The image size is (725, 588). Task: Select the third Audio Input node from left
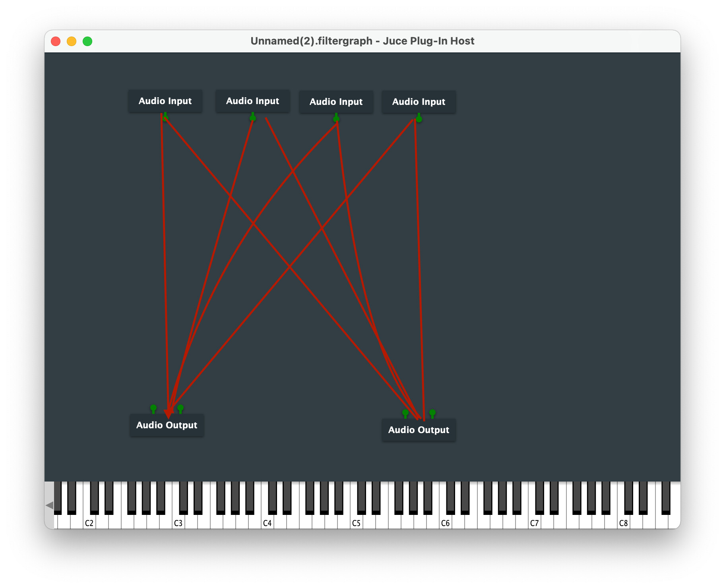coord(336,102)
